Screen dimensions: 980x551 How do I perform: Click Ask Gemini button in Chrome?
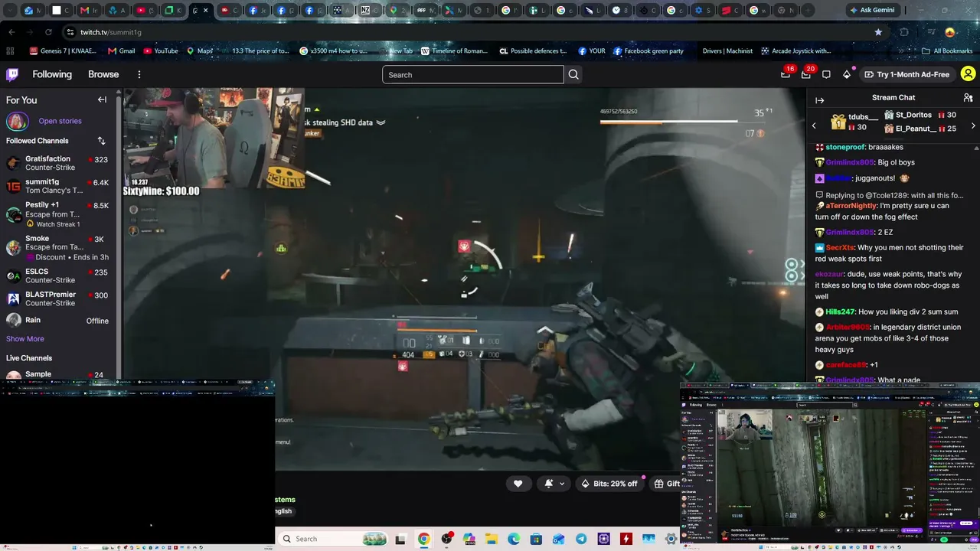tap(872, 11)
